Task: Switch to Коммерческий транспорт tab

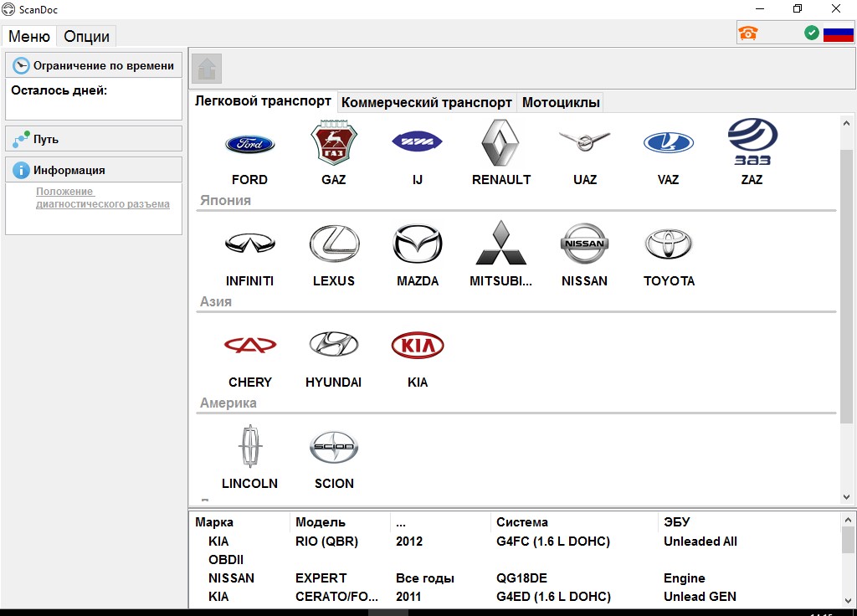Action: [x=426, y=102]
